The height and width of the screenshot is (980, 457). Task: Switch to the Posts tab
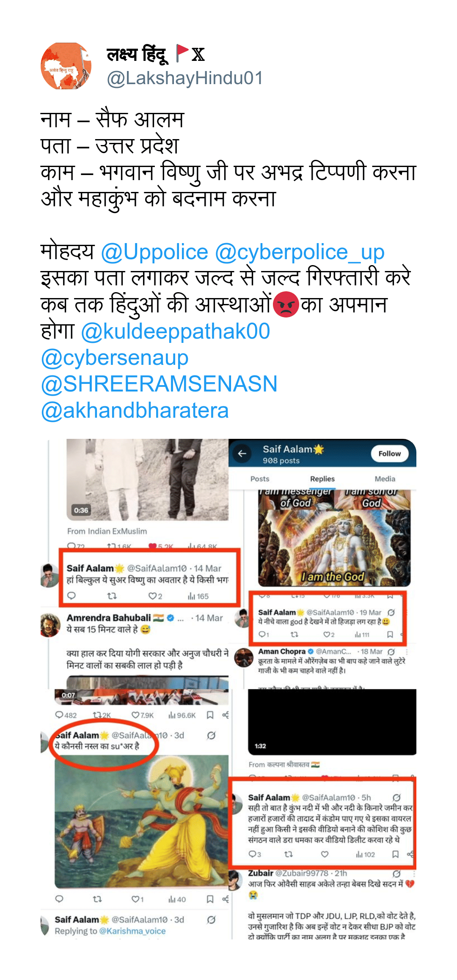(260, 479)
